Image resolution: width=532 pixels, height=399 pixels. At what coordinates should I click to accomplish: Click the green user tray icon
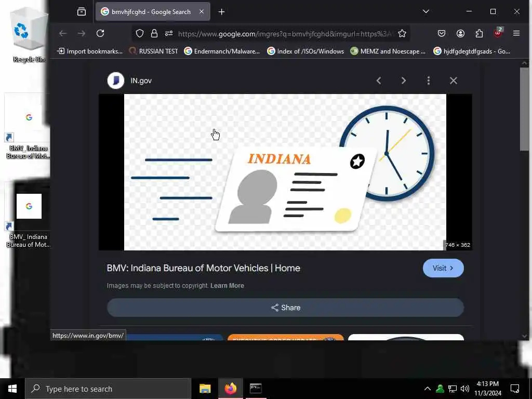coord(440,389)
